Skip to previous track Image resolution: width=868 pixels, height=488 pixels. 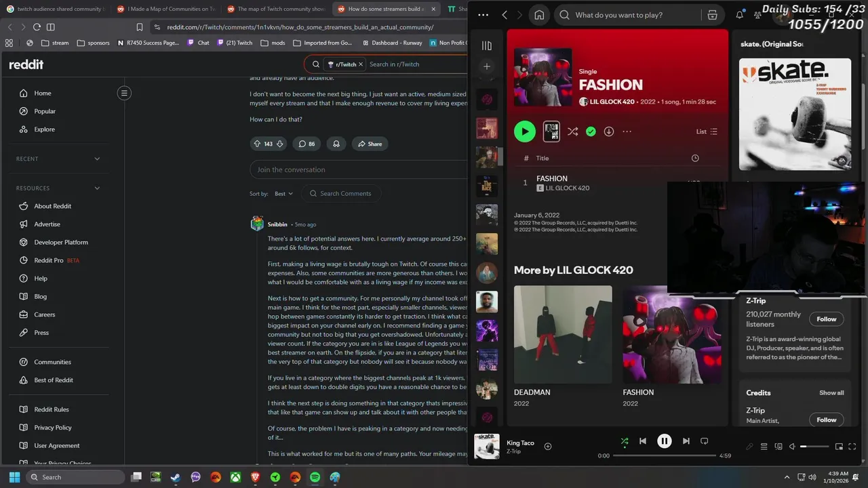643,441
